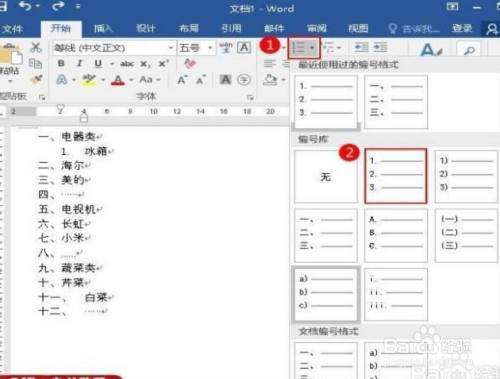Click the phonetic guide 文 icon

pyautogui.click(x=226, y=48)
